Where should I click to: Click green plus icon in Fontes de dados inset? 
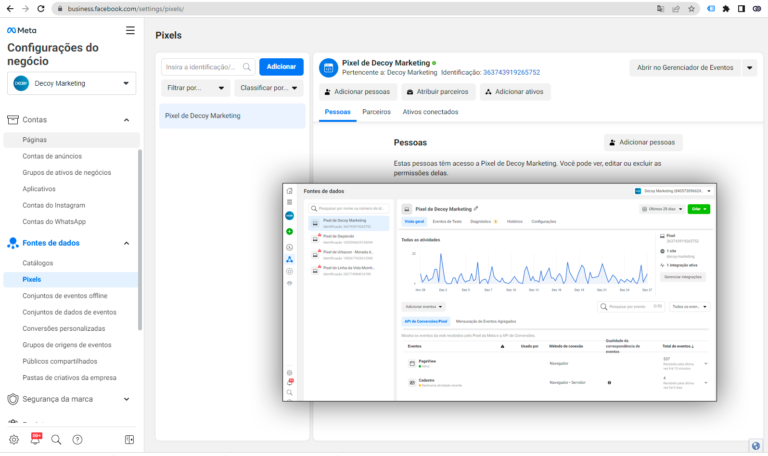tap(289, 231)
